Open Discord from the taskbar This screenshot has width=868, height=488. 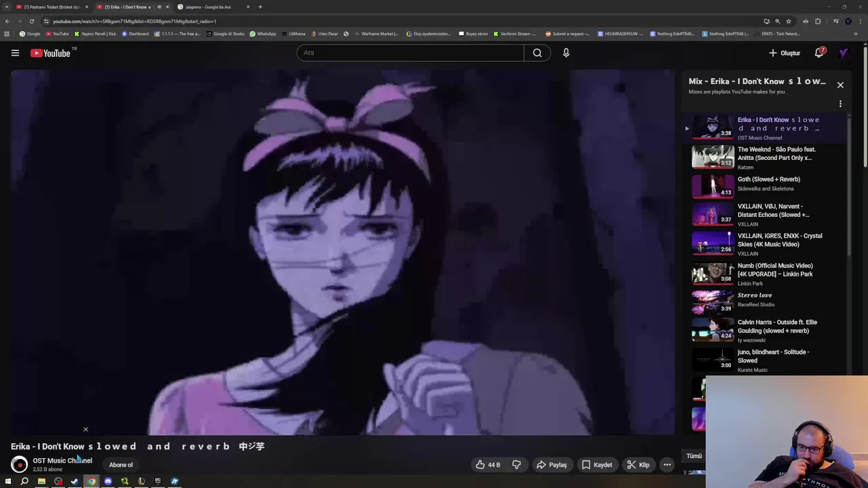(108, 481)
